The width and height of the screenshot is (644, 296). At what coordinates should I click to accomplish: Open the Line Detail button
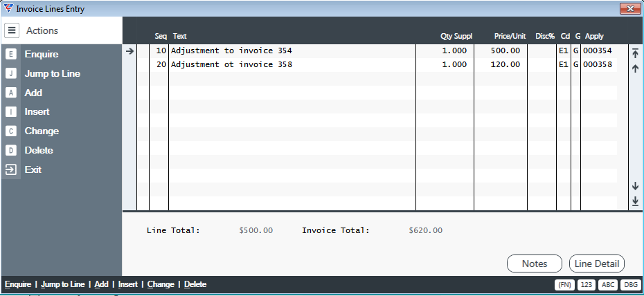(597, 263)
